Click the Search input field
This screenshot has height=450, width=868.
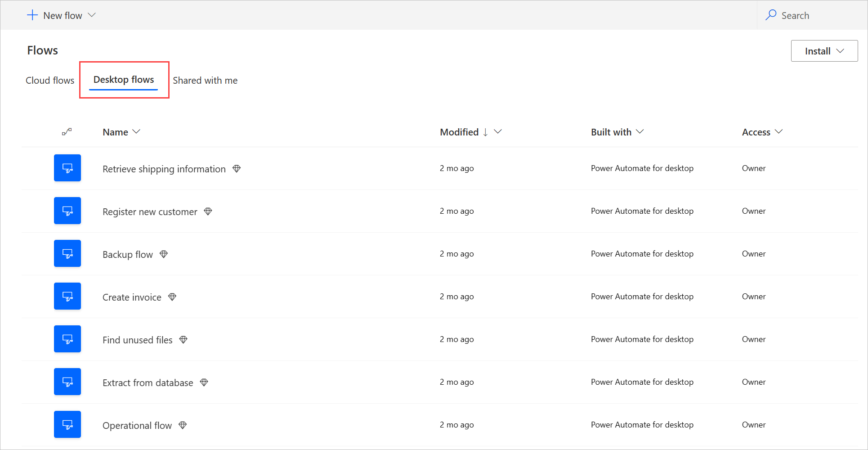click(812, 15)
